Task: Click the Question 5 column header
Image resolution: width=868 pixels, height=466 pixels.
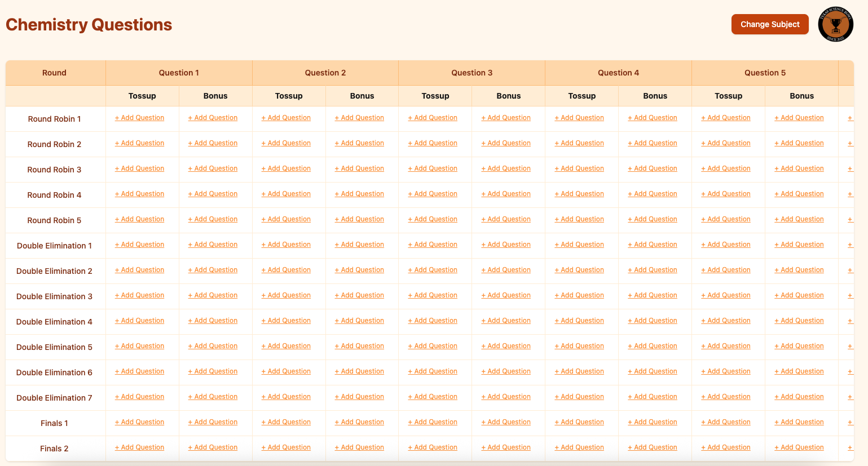Action: 765,73
